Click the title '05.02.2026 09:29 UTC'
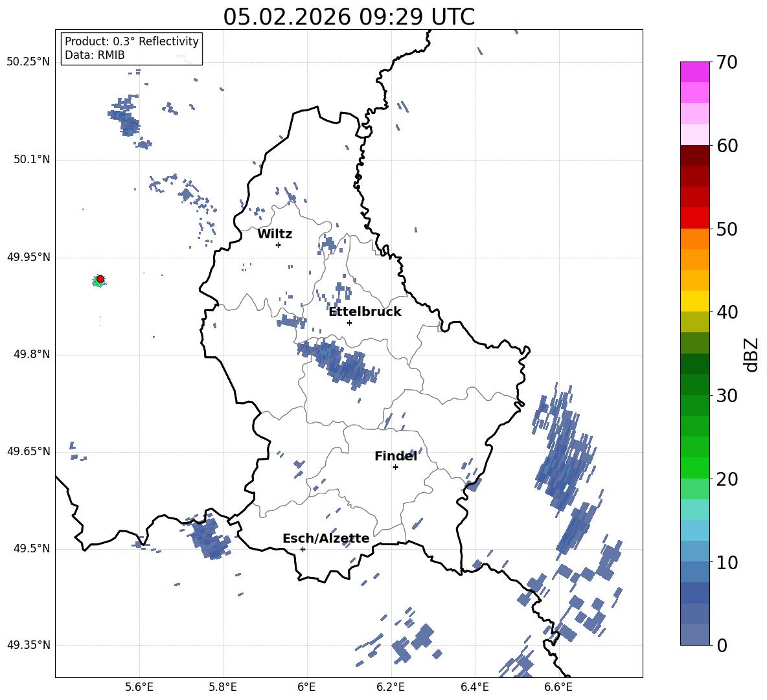Image resolution: width=767 pixels, height=700 pixels. pos(349,17)
